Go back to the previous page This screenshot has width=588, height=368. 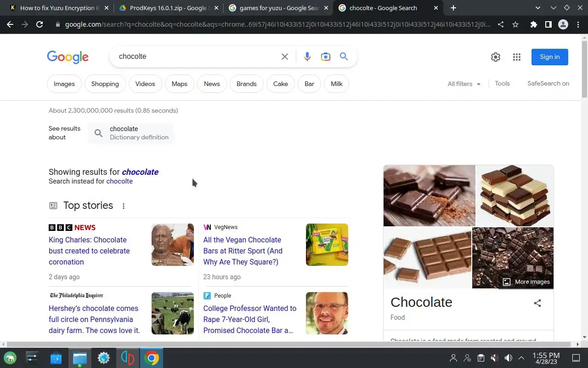[x=10, y=24]
